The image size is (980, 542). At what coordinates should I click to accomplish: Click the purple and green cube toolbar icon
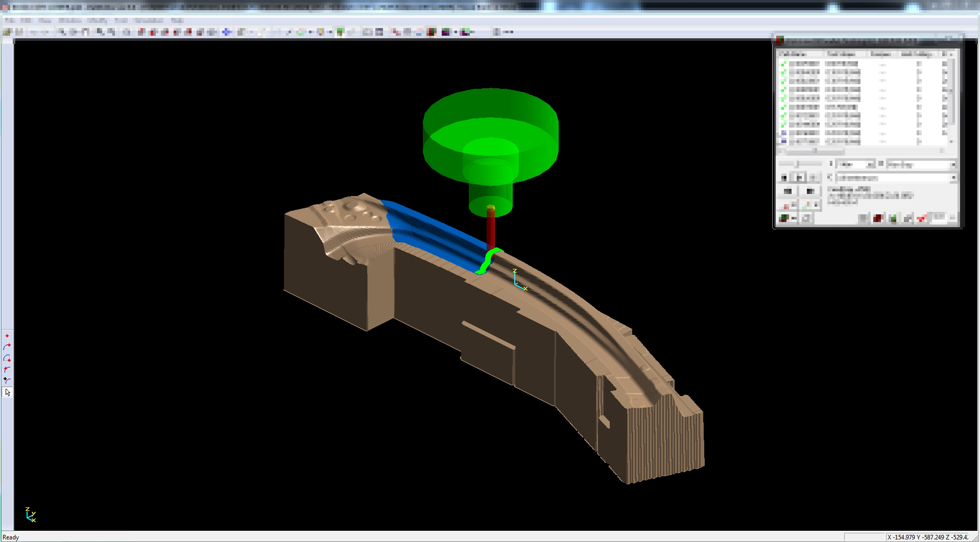click(x=465, y=32)
